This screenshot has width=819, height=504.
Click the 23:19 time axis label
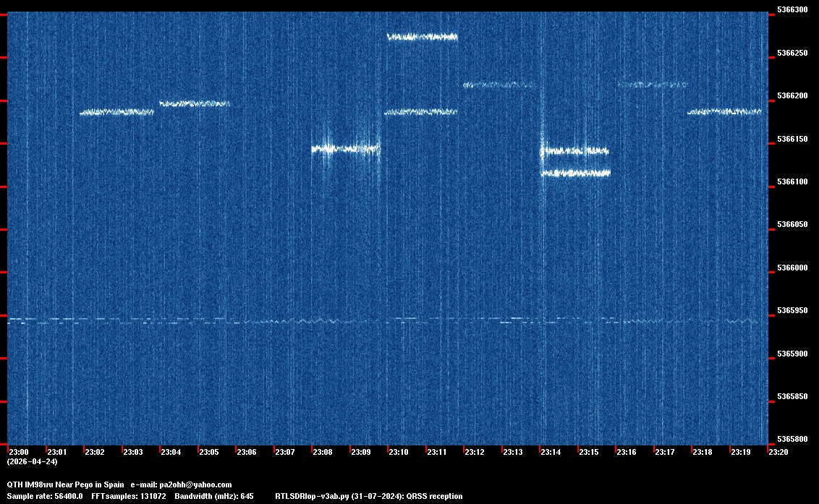coord(741,452)
